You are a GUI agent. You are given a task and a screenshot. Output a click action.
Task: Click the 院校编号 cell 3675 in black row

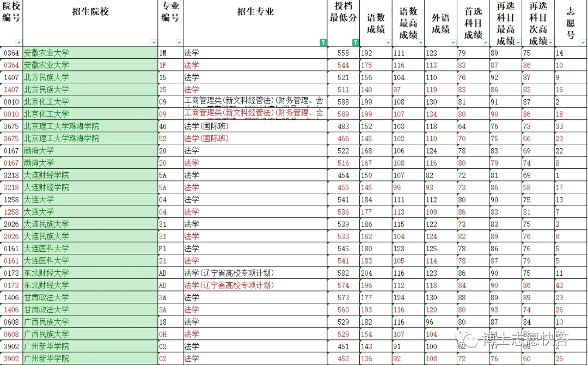[x=11, y=126]
